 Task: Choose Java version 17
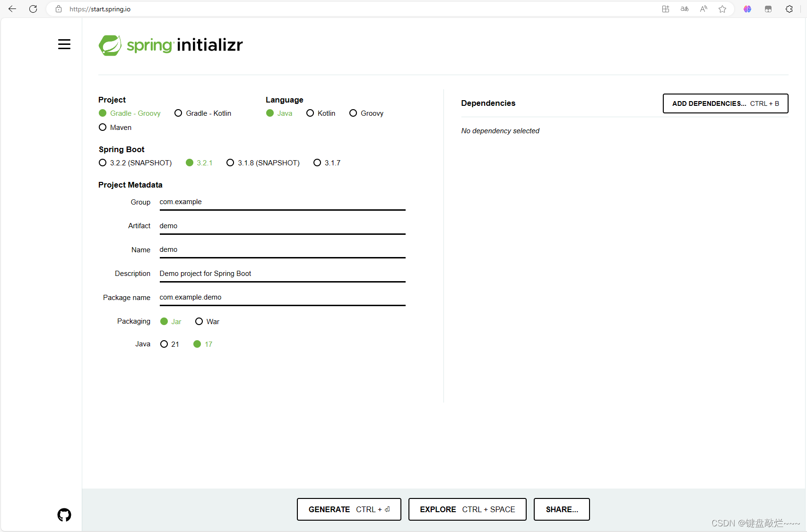click(x=203, y=344)
